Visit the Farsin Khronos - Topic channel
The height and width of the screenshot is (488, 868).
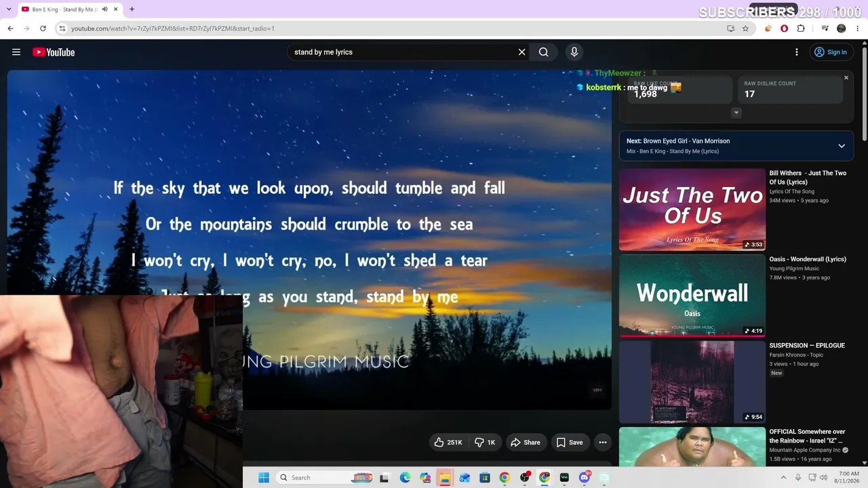(797, 355)
